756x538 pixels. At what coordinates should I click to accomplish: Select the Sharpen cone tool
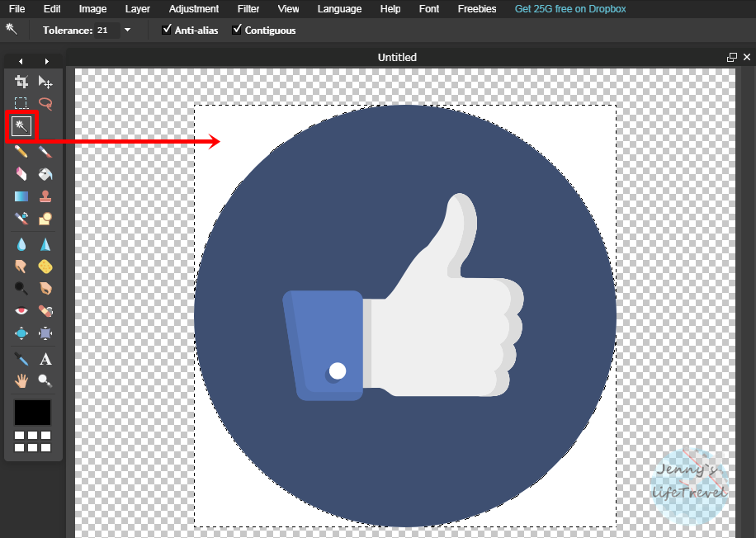pyautogui.click(x=45, y=244)
